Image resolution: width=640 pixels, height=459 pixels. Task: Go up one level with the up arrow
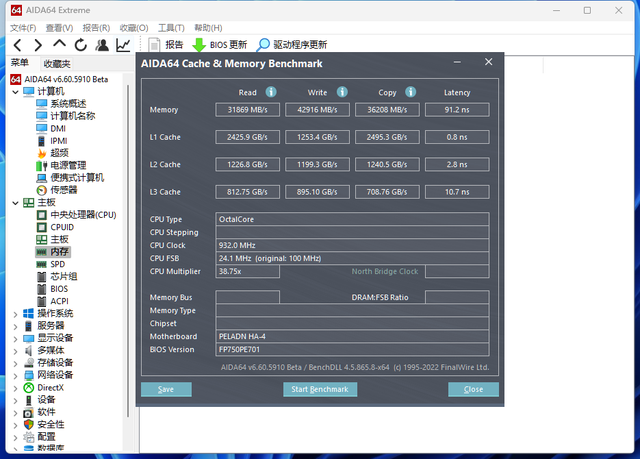60,44
